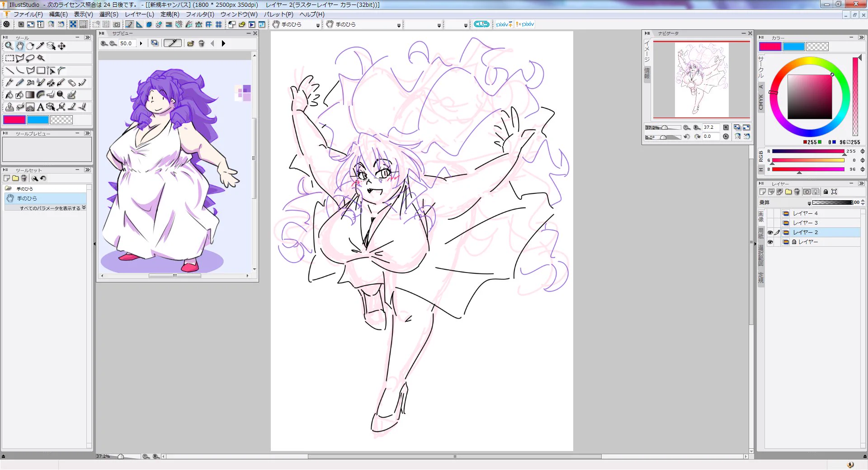Select the 手のひら tool set entry
Screen dimensions: 868x470
point(45,198)
